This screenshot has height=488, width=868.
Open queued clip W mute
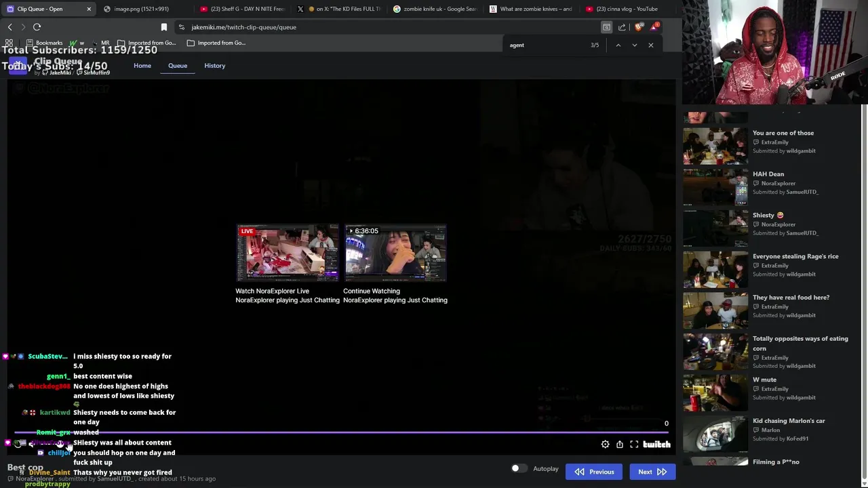click(764, 380)
